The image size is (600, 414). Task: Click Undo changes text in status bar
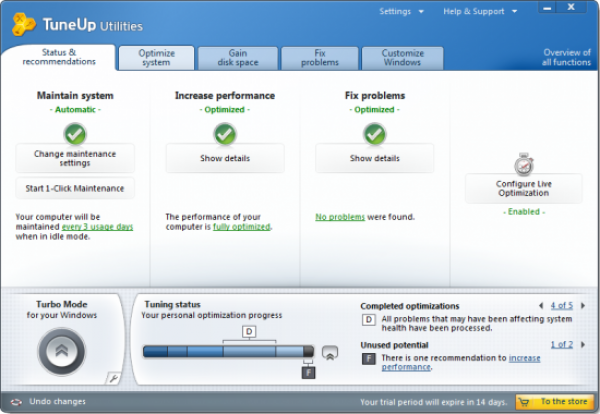[57, 401]
